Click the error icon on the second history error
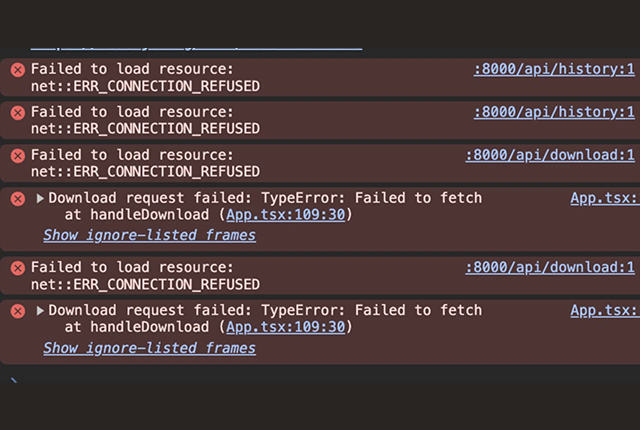Screen dimensions: 640x430 (17, 113)
